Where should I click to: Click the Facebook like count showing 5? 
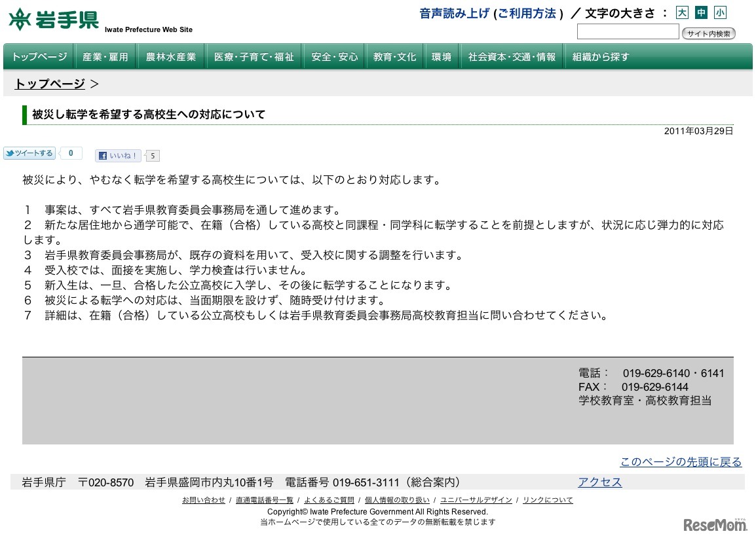point(153,156)
